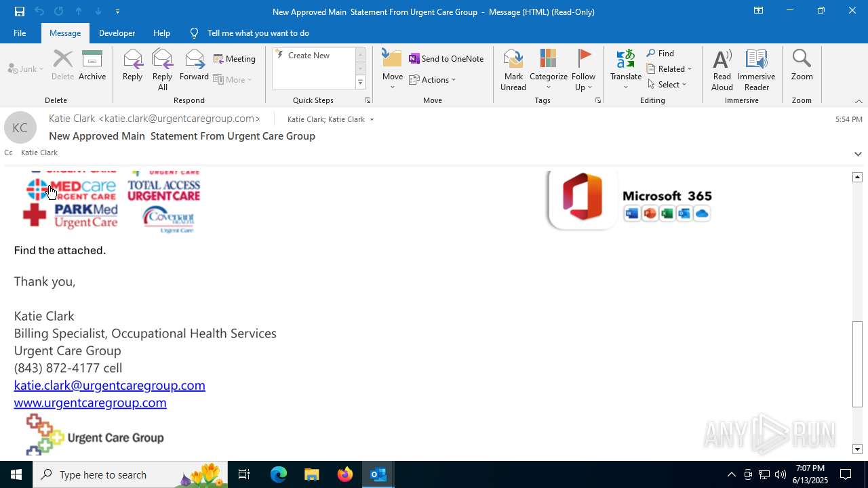Switch to the Developer tab
The image size is (868, 488).
click(x=117, y=33)
